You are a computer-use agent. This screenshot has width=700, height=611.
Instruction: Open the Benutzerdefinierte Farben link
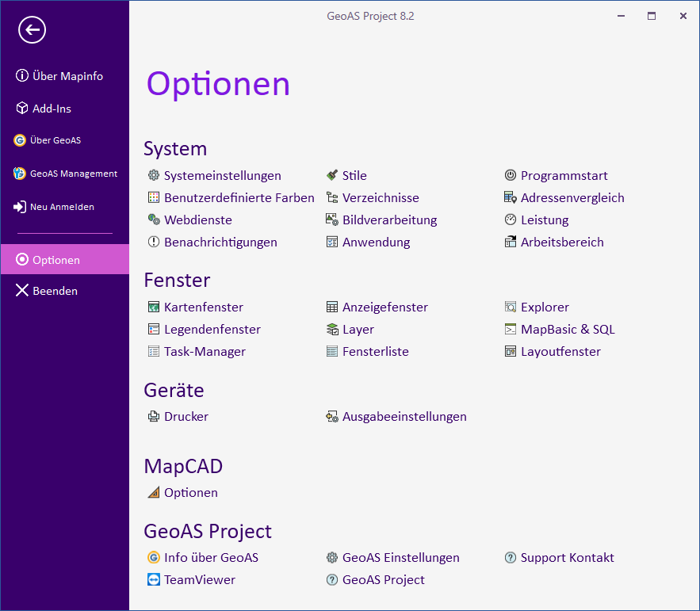239,197
